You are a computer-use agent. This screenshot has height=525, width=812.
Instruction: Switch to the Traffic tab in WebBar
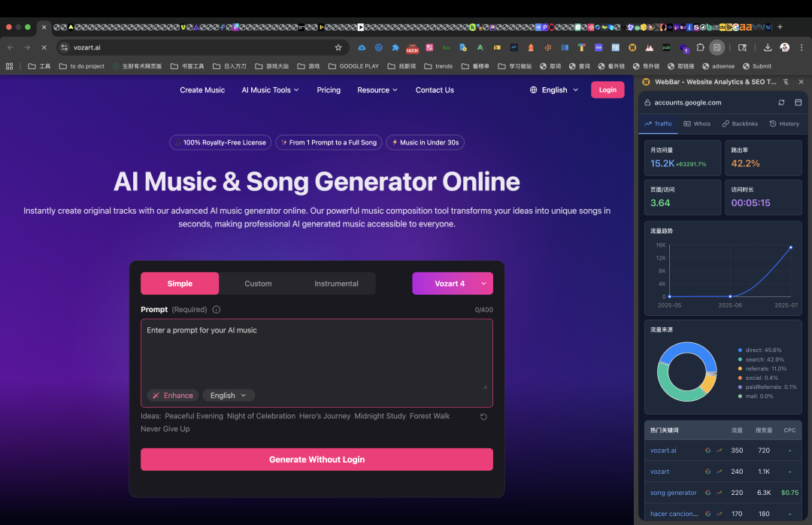click(x=658, y=124)
